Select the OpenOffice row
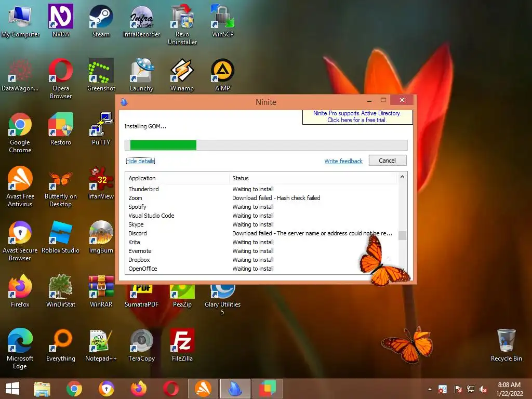 coord(261,269)
